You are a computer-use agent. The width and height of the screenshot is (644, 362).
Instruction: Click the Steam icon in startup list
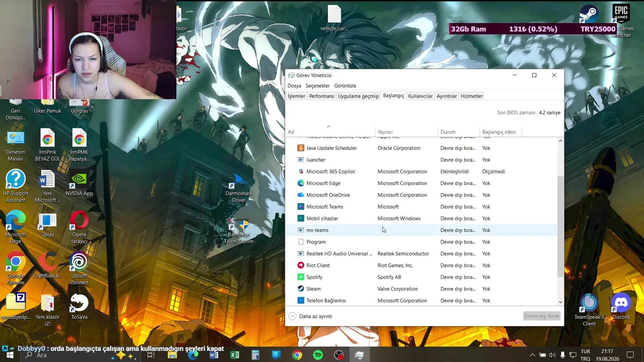(301, 289)
